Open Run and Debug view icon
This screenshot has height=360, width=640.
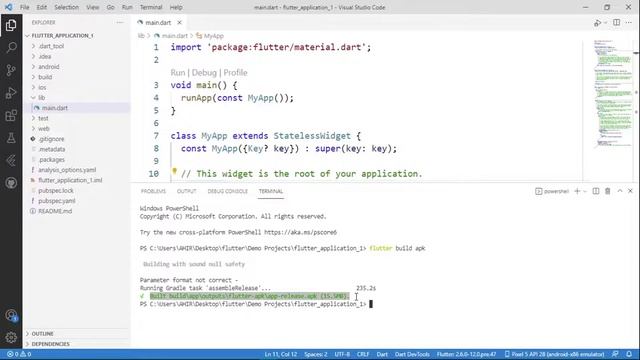11,93
